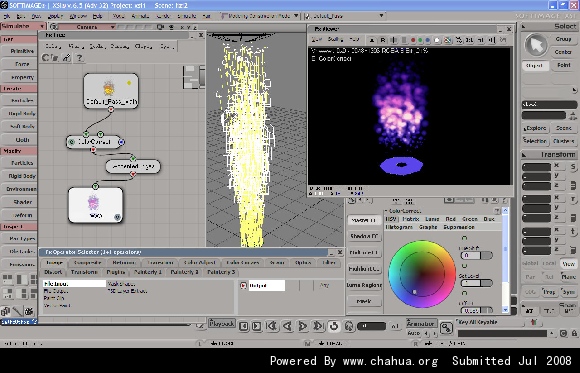The image size is (580, 373).
Task: Open the Playback menu button
Action: pyautogui.click(x=222, y=323)
